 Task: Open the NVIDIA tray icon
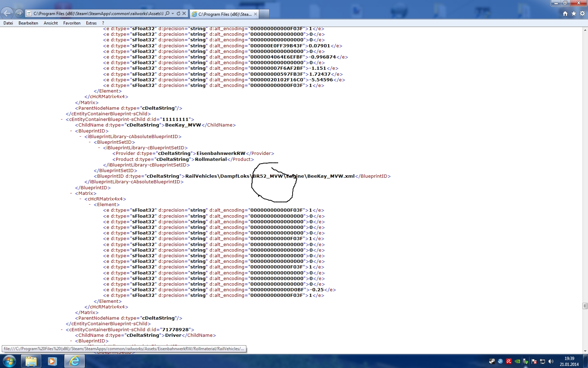(517, 361)
